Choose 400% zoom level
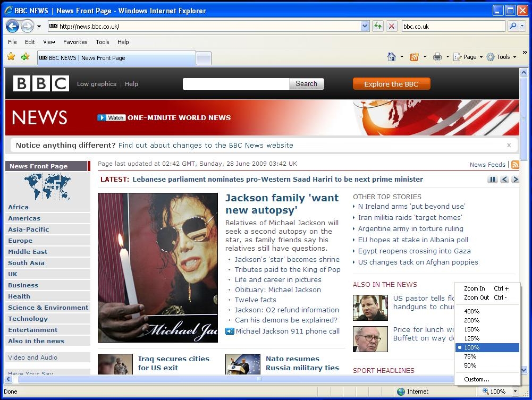The height and width of the screenshot is (400, 532). coord(487,311)
